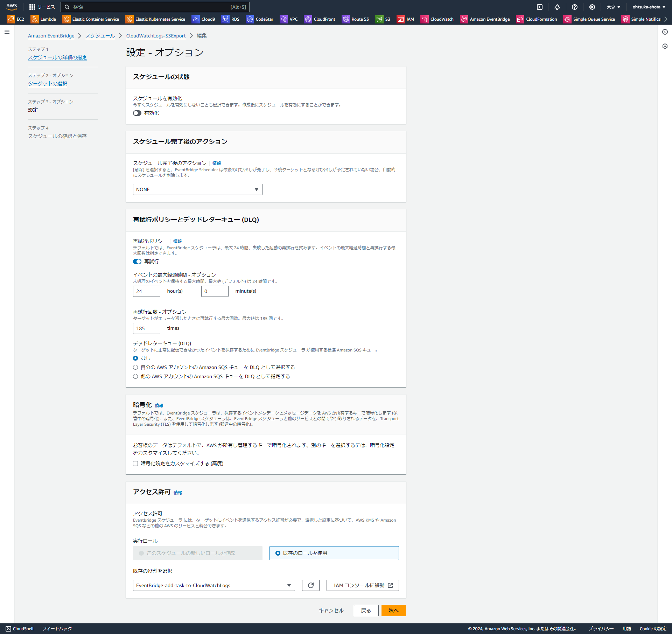
Task: Open the EventBridge-add-task-to-CloudWatchLogs role dropdown
Action: tap(213, 585)
